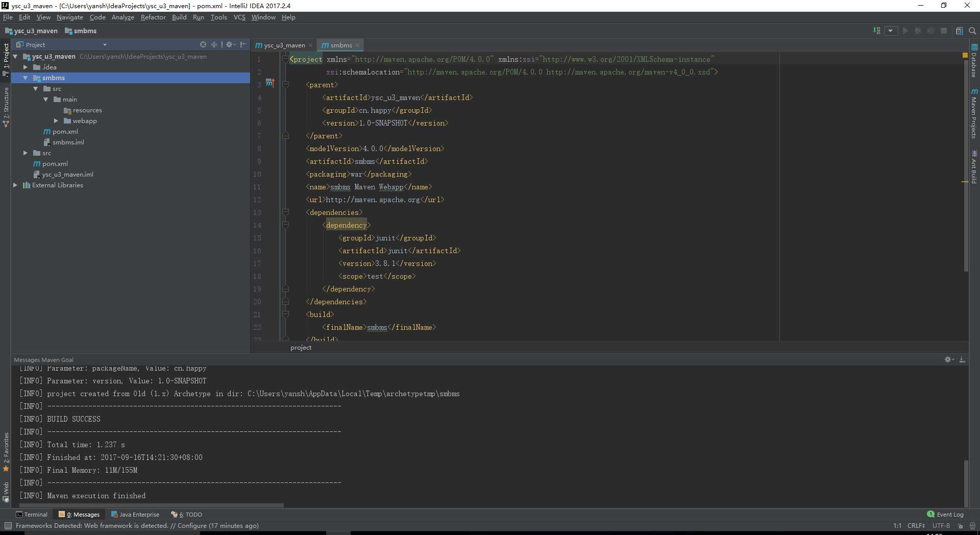Change CRLF line separator in status bar
The image size is (980, 535).
(916, 525)
